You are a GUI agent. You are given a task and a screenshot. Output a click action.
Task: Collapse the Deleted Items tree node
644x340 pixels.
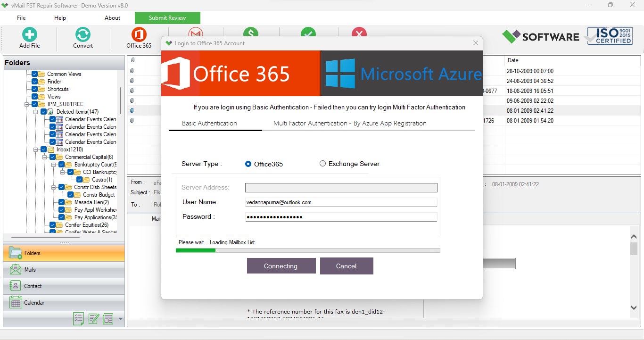pos(36,112)
